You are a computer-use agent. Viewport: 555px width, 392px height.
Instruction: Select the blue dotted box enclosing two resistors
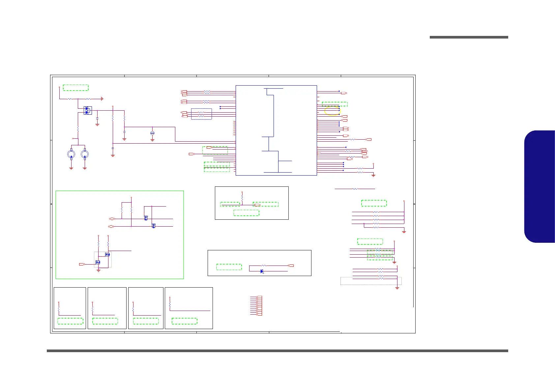click(x=201, y=114)
